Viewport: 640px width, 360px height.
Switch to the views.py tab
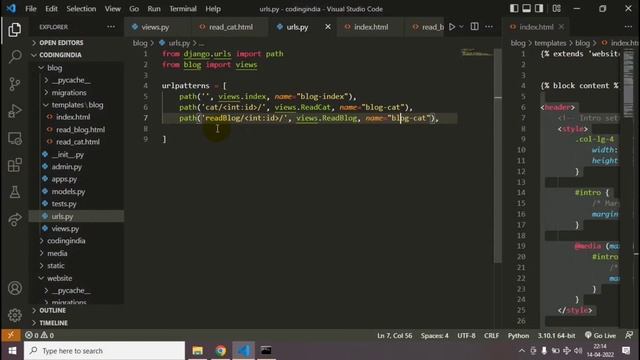pos(155,27)
